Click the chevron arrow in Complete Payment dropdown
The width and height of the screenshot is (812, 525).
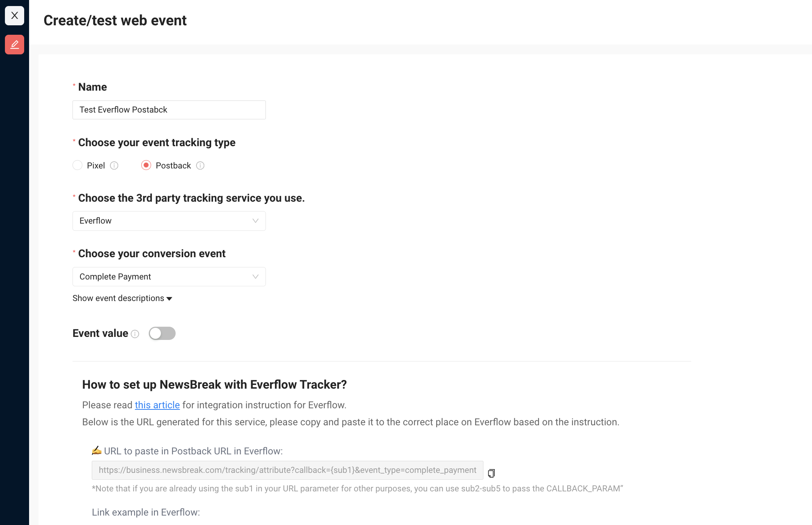point(255,277)
